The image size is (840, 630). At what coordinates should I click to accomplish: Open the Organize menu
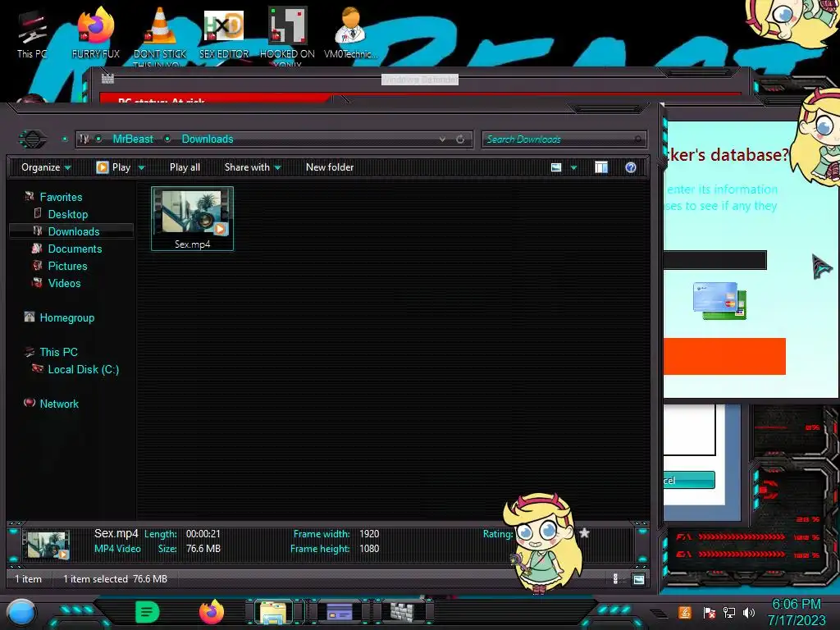coord(46,167)
